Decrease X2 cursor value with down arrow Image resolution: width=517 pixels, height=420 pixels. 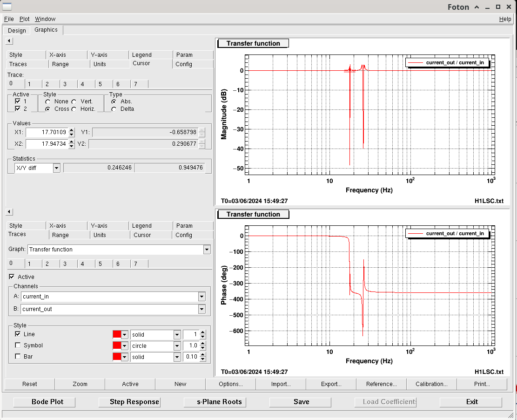[x=71, y=146]
